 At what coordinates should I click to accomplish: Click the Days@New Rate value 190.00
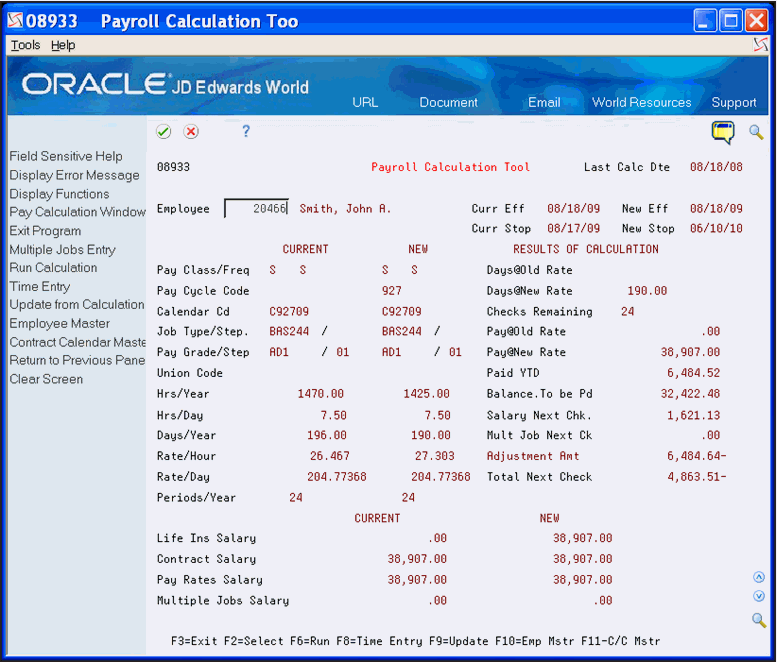pyautogui.click(x=647, y=291)
